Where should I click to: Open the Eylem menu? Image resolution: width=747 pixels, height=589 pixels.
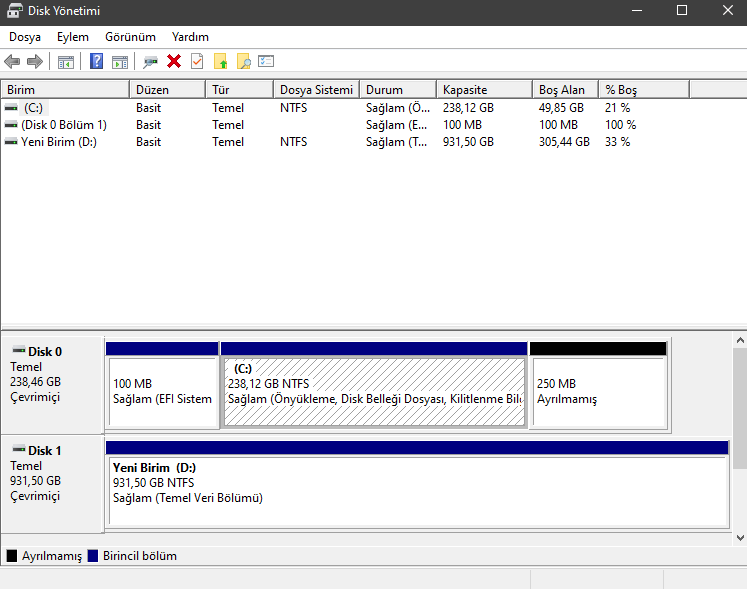pyautogui.click(x=72, y=37)
